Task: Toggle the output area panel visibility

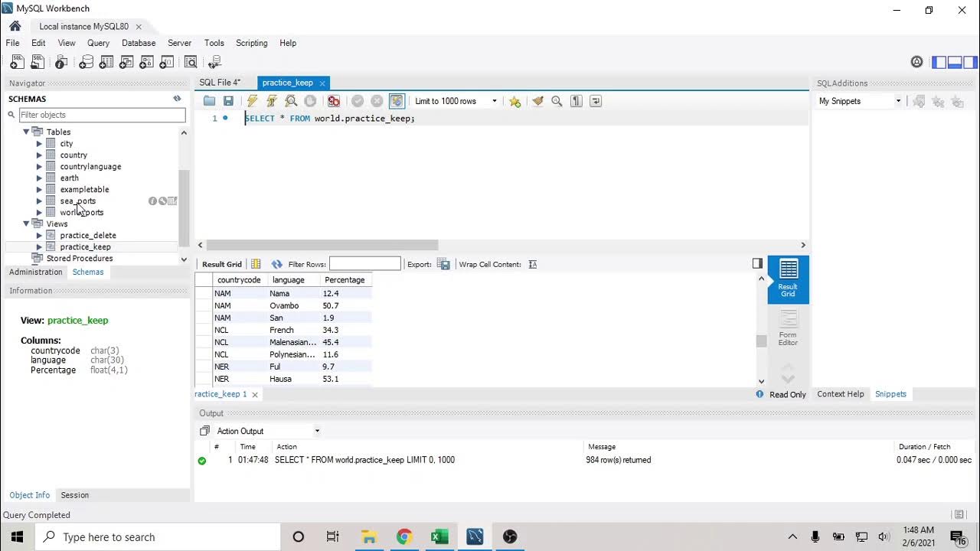Action: [x=955, y=63]
